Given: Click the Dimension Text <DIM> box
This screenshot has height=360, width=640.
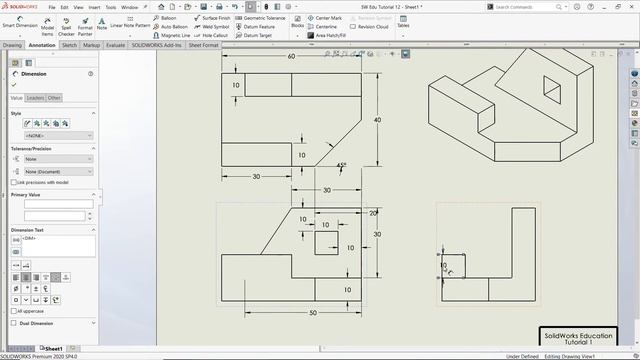Looking at the screenshot, I should point(59,246).
